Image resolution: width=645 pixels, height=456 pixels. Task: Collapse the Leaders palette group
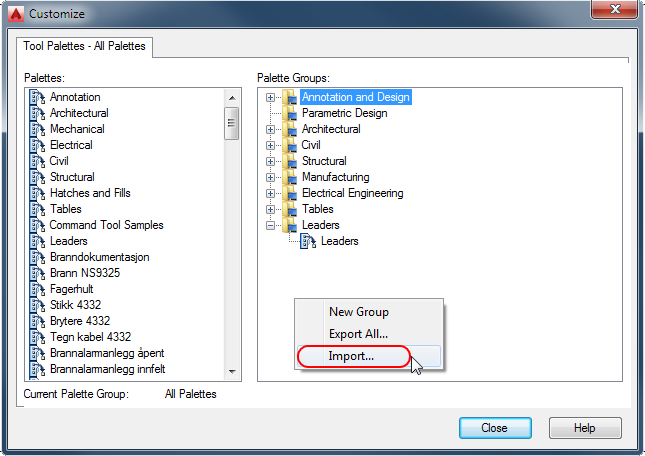click(271, 225)
